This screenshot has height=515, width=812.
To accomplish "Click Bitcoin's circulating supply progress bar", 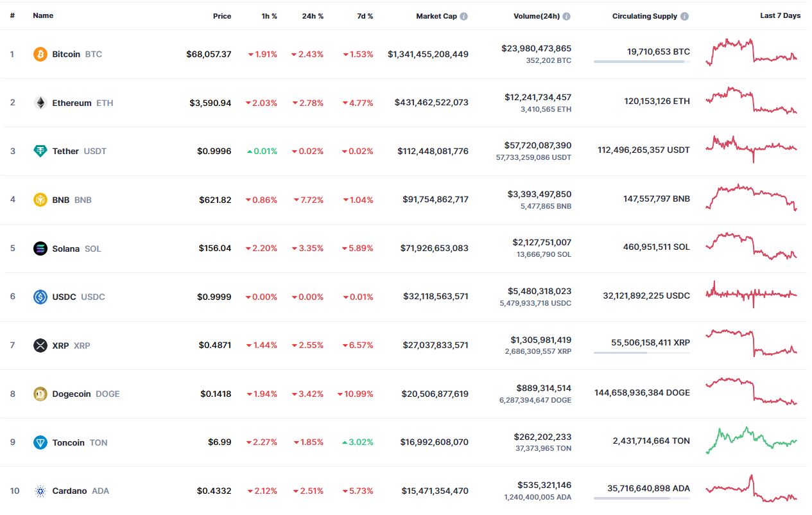I will [641, 62].
